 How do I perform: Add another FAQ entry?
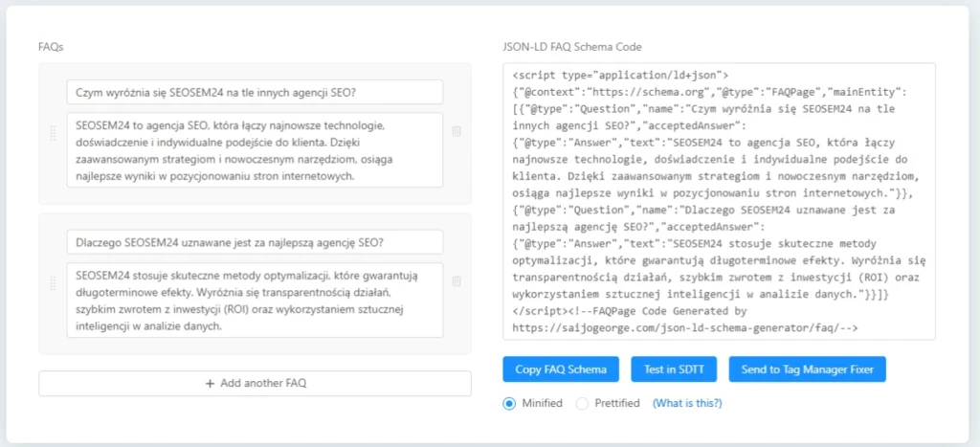pos(255,383)
